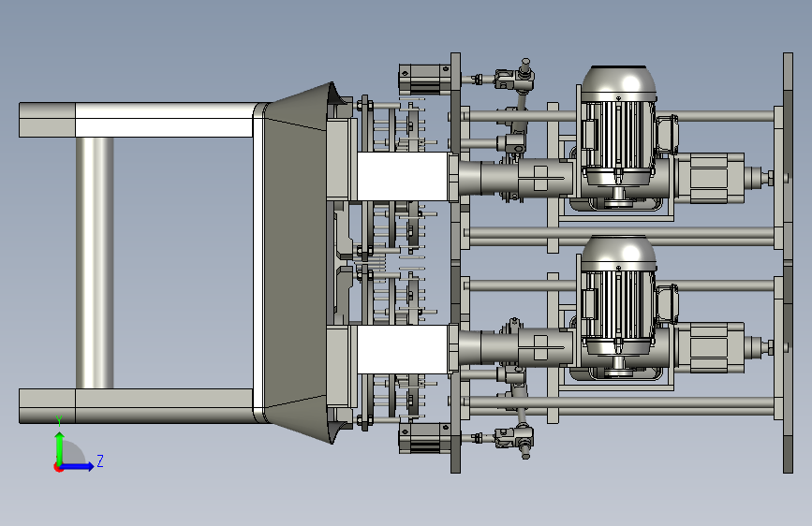Select the far right vertical end plate
The height and width of the screenshot is (526, 812).
click(788, 262)
